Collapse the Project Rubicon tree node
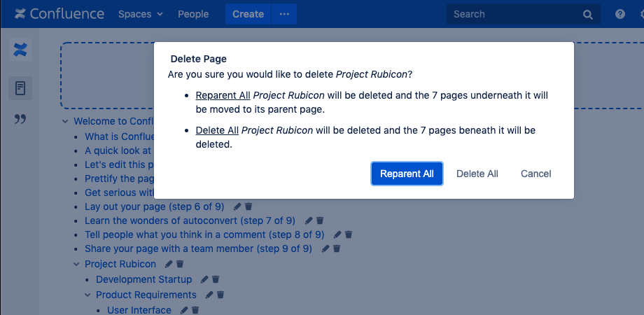The width and height of the screenshot is (644, 315). coord(76,265)
